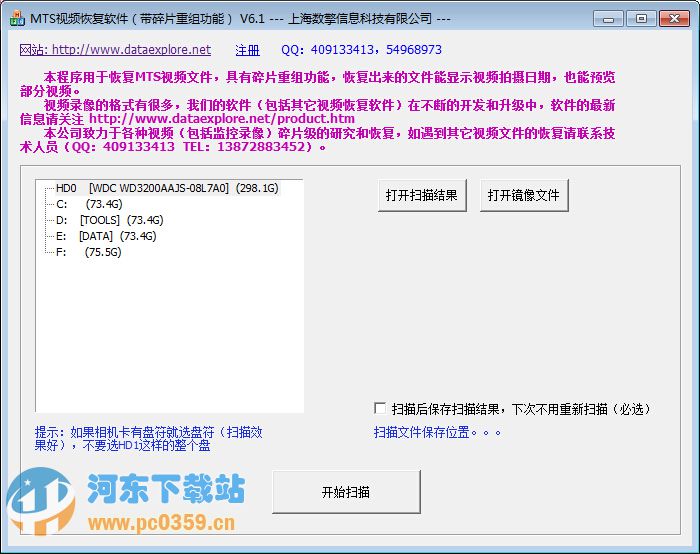Maximize the MTS recovery window
This screenshot has height=554, width=700.
point(641,19)
